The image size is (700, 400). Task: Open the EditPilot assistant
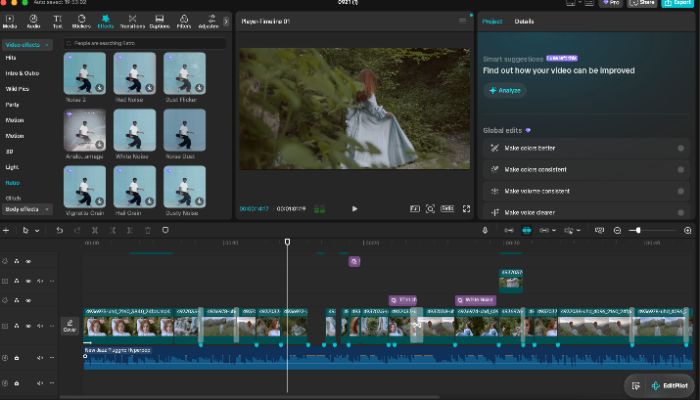click(x=669, y=386)
